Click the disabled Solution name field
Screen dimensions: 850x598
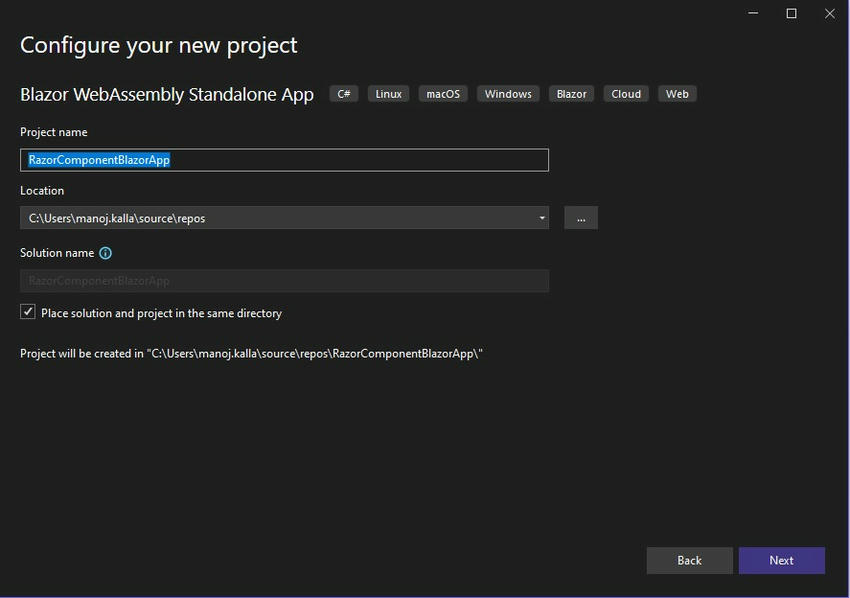[x=284, y=281]
